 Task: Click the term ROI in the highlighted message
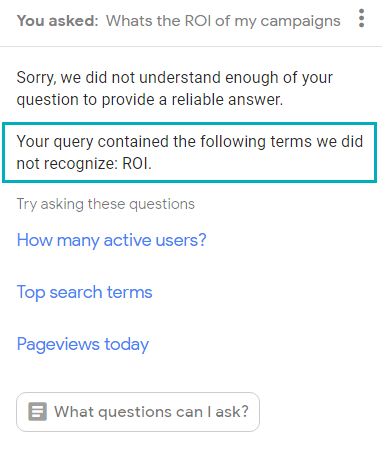(x=136, y=164)
